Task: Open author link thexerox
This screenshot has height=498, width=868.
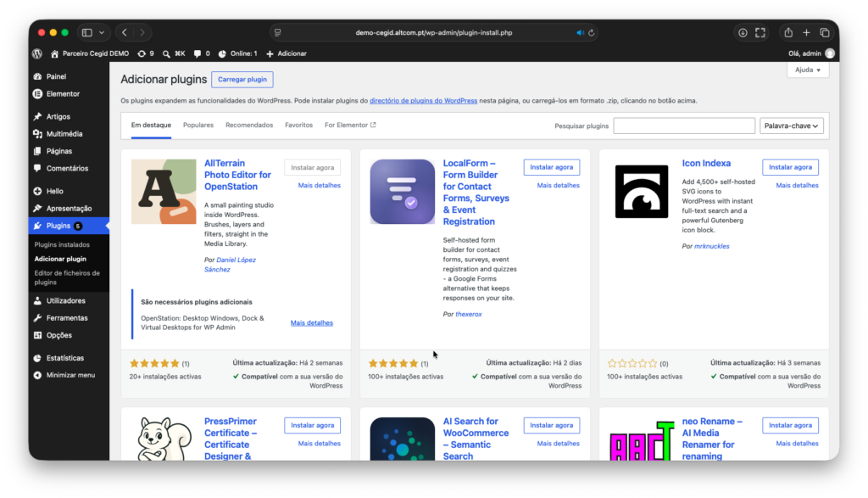Action: coord(468,314)
